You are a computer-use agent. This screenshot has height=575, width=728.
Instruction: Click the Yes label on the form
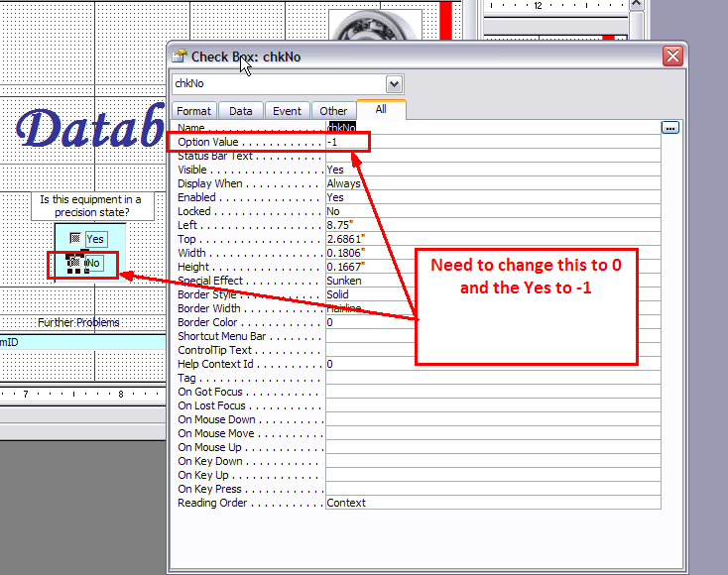click(x=96, y=239)
